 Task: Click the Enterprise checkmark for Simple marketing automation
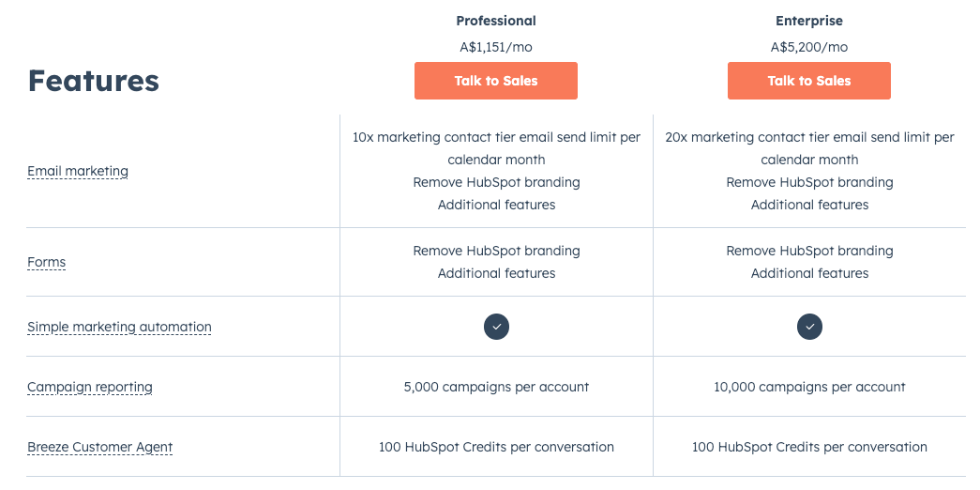809,327
